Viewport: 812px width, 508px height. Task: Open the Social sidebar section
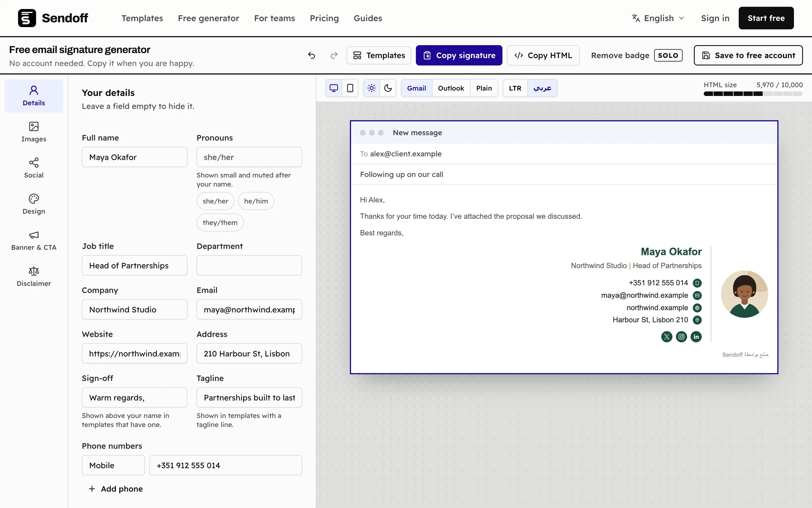(x=34, y=168)
